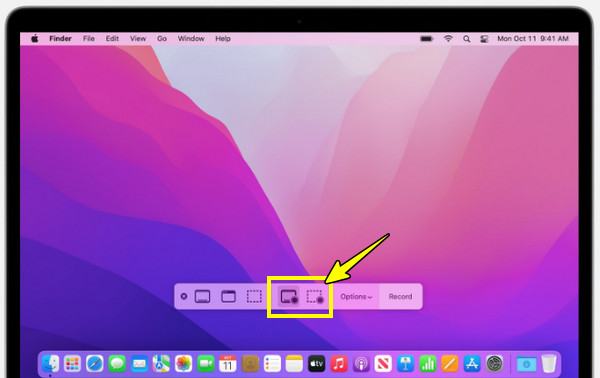Select Capture Selected Window icon

pos(228,297)
